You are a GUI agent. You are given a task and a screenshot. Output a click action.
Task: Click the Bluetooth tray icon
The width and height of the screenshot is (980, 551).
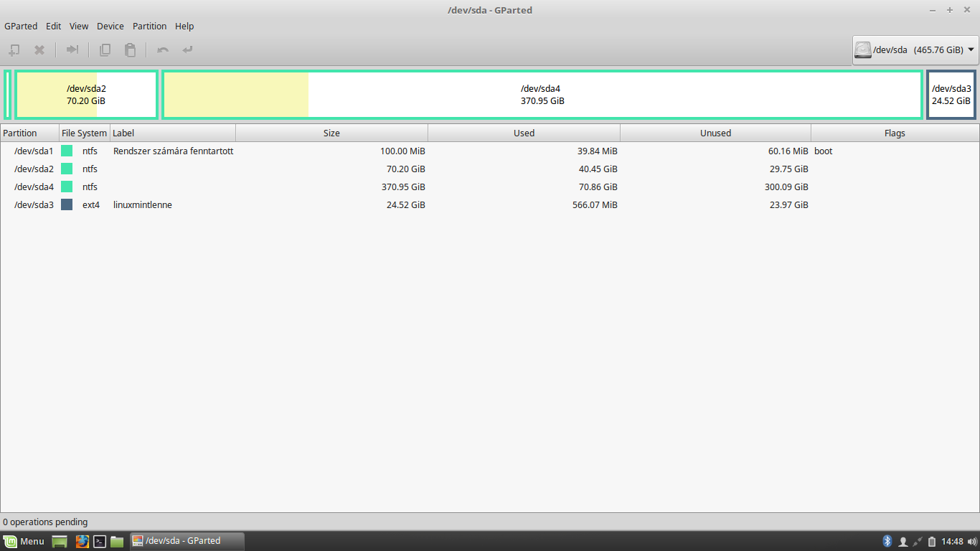tap(887, 541)
